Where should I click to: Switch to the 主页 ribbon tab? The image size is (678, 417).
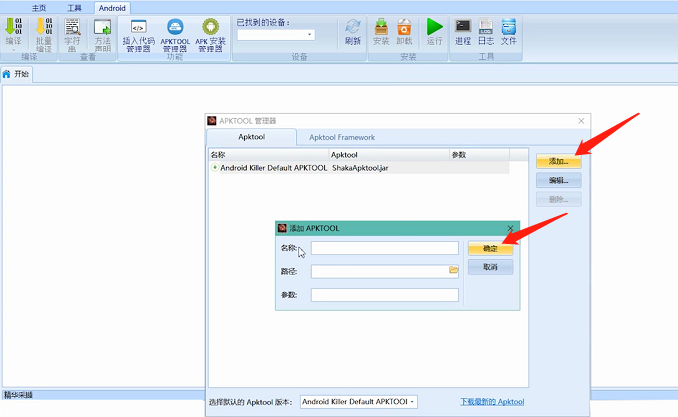[38, 8]
